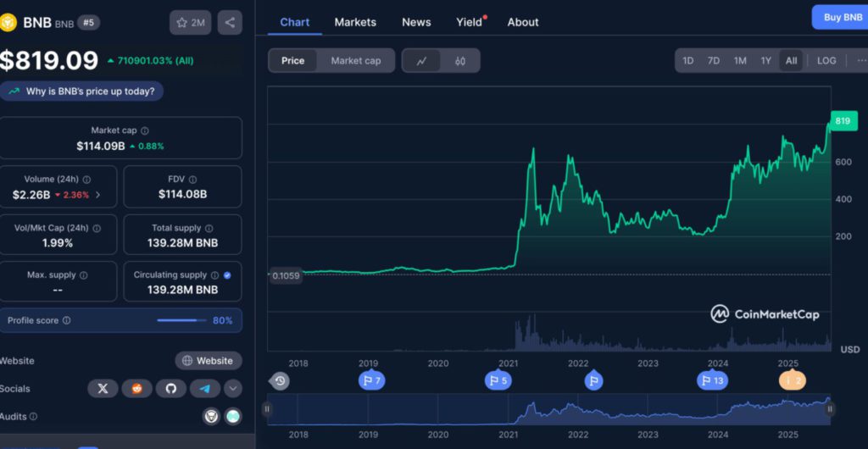868x449 pixels.
Task: Select the line chart view icon
Action: pos(421,61)
